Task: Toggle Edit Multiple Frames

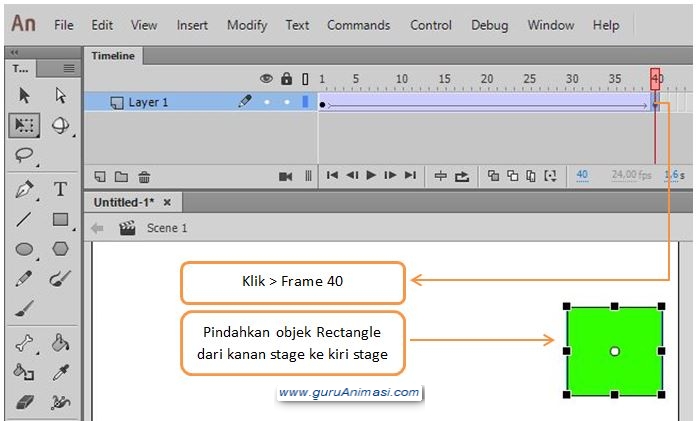Action: [531, 176]
